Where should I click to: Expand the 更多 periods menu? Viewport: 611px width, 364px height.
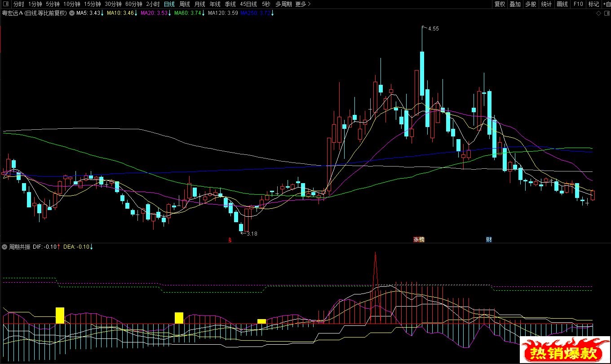[x=303, y=4]
